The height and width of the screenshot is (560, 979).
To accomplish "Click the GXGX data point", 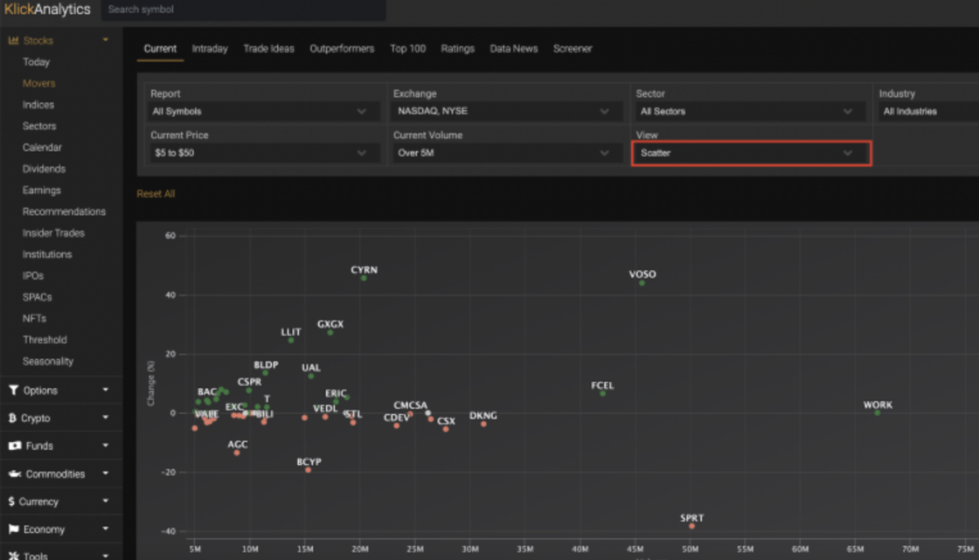I will pyautogui.click(x=330, y=333).
